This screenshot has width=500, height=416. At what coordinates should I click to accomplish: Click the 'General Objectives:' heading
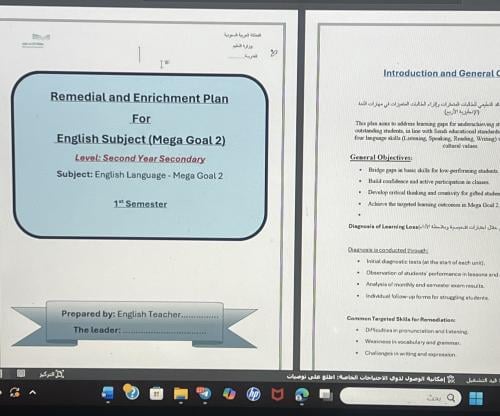point(381,157)
